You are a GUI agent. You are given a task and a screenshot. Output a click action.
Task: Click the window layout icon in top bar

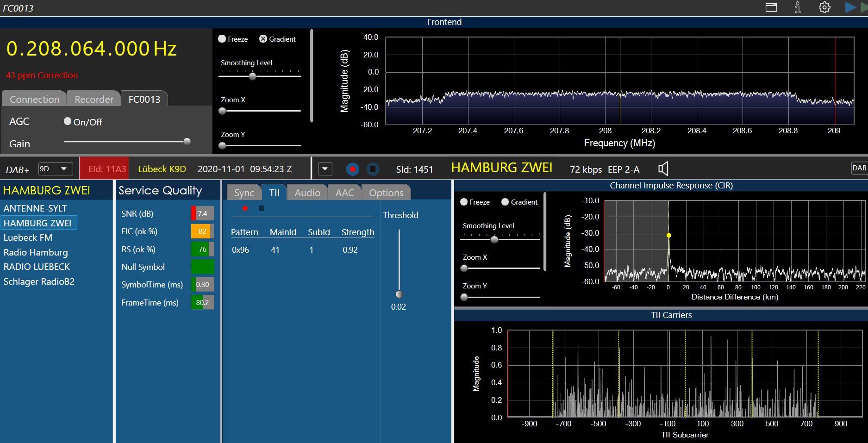[x=771, y=7]
